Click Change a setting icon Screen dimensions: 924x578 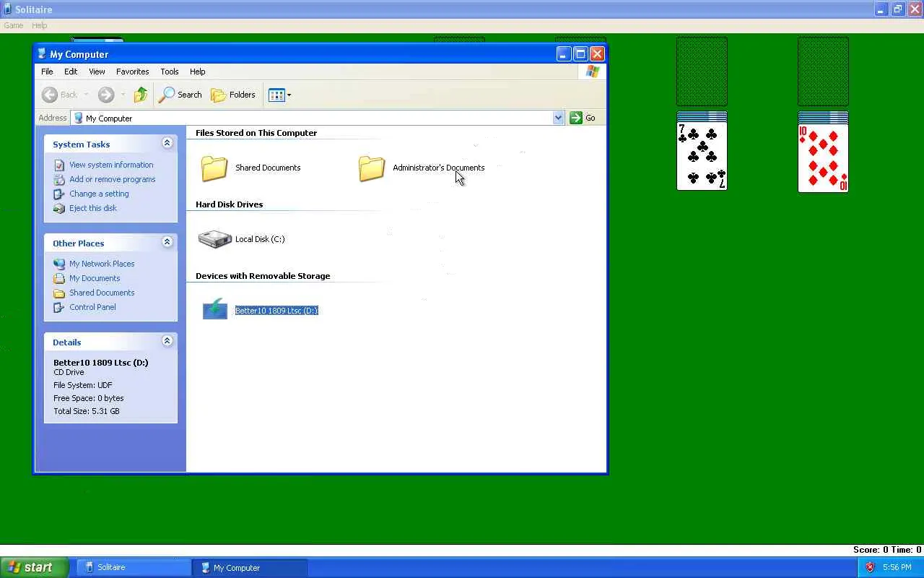point(59,194)
